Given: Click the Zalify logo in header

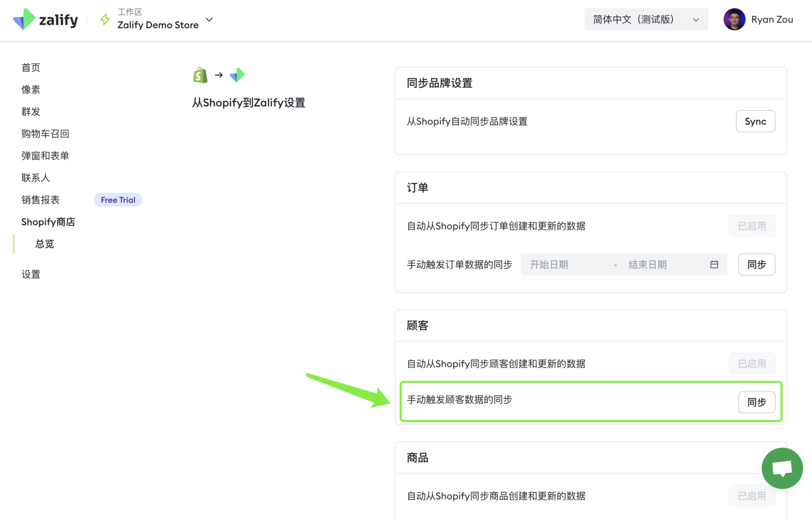Looking at the screenshot, I should click(x=46, y=20).
